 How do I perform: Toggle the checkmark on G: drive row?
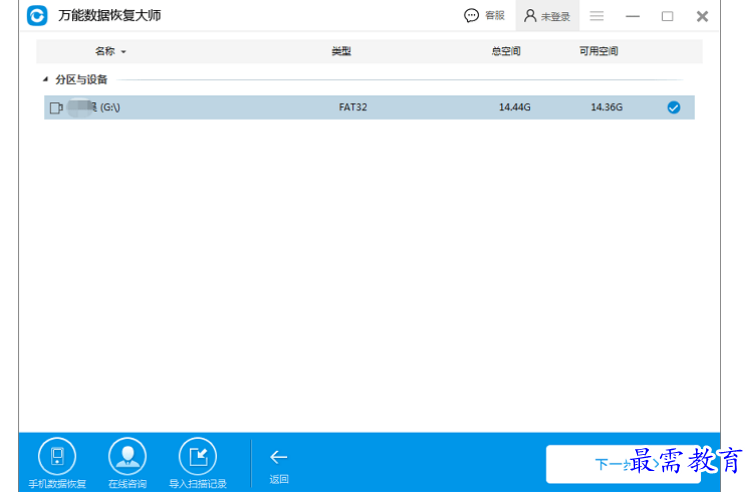coord(673,107)
